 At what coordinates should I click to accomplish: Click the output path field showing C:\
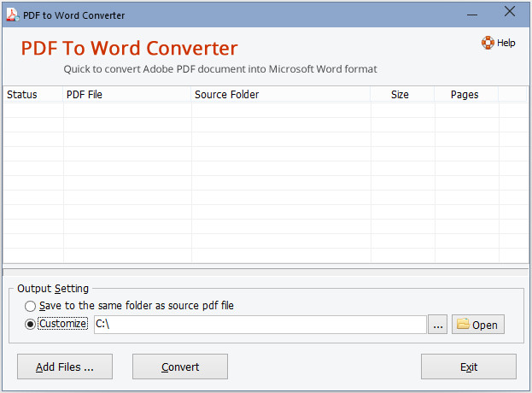(260, 325)
